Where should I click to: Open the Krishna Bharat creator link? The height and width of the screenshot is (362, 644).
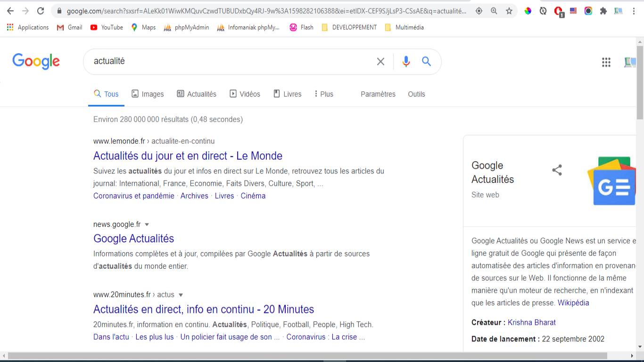coord(532,322)
